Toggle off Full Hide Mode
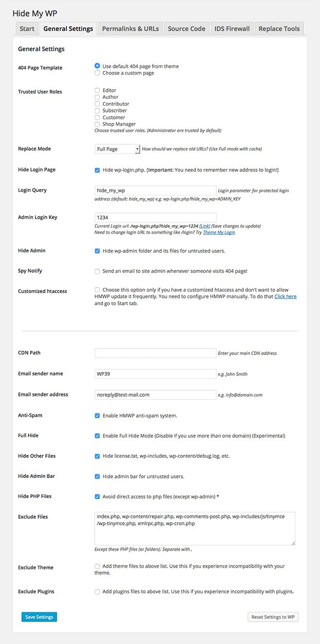The image size is (320, 644). (x=97, y=436)
